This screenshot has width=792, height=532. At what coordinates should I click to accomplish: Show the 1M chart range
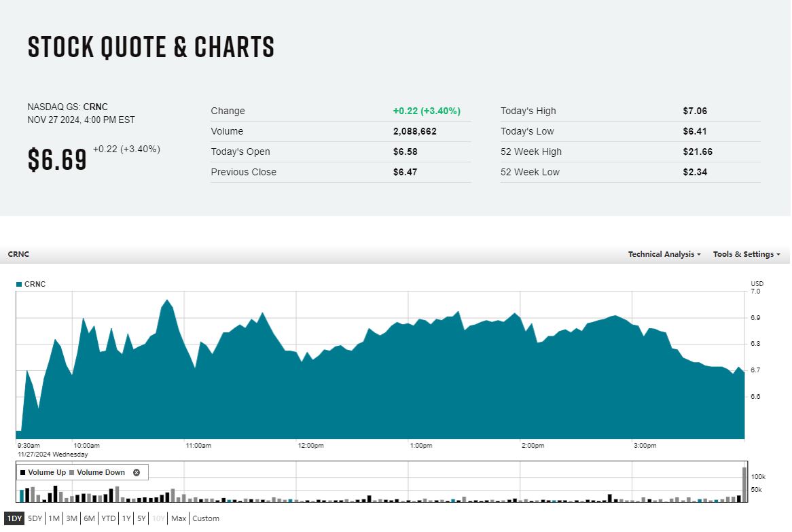54,518
